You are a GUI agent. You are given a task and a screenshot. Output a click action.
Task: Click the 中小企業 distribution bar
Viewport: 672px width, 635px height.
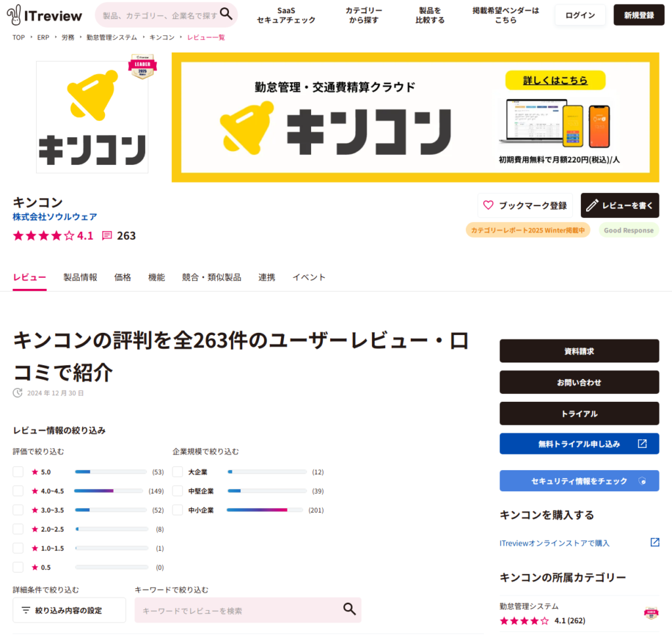coord(265,510)
